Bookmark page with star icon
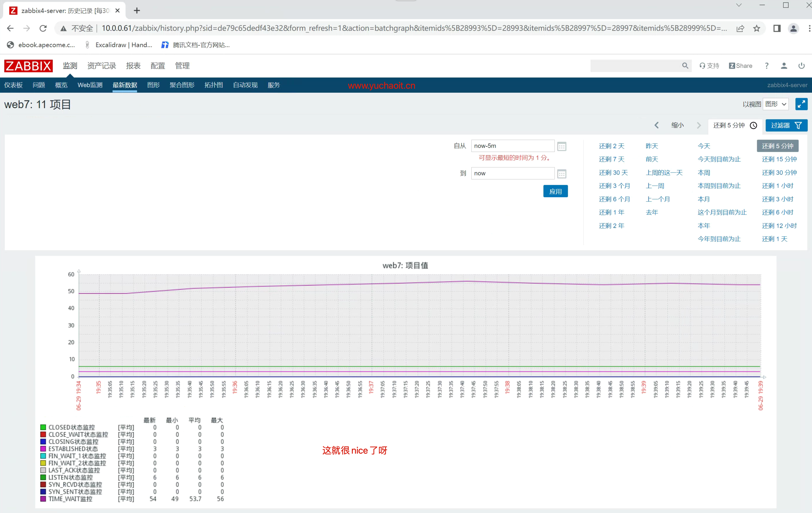The width and height of the screenshot is (812, 513). click(756, 28)
